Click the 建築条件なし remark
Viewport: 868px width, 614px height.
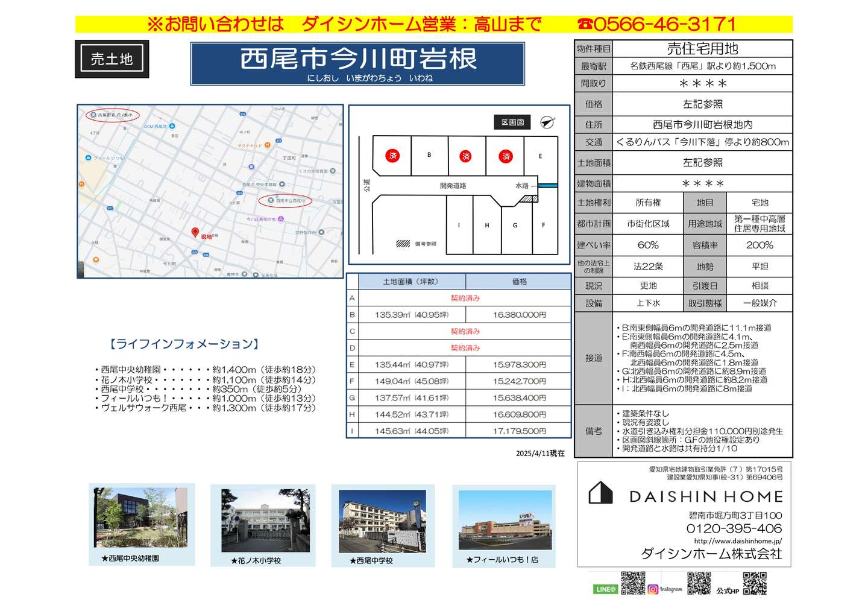643,414
